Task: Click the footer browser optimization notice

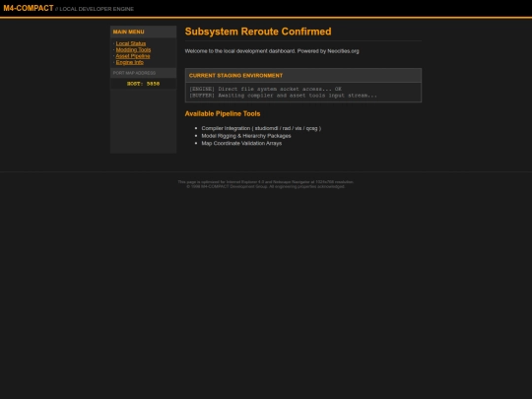Action: click(266, 182)
